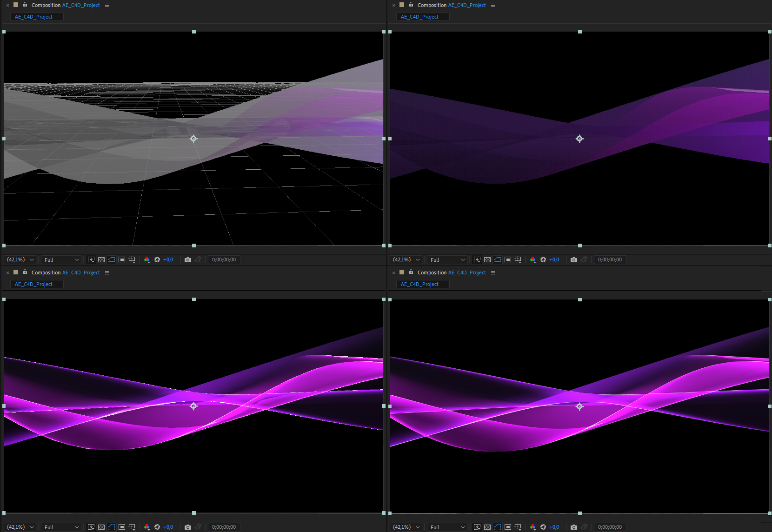Take a snapshot in the bottom-right viewer
772x532 pixels.
pos(573,527)
